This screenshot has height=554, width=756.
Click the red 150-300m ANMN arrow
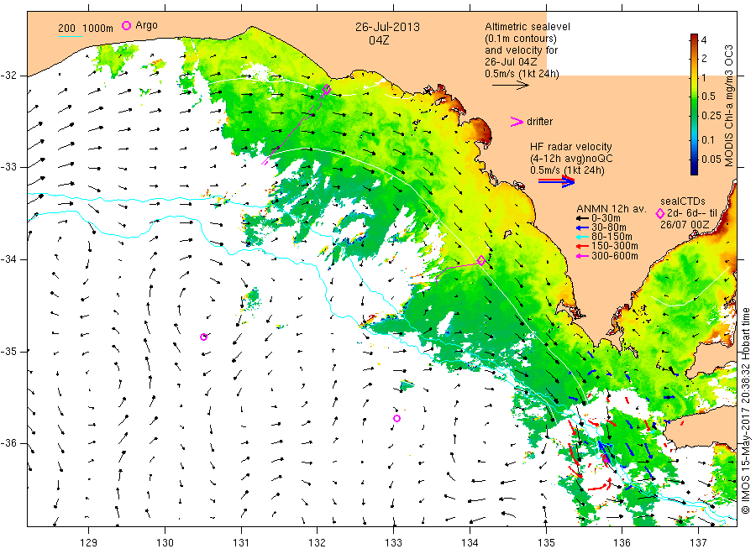pyautogui.click(x=582, y=246)
